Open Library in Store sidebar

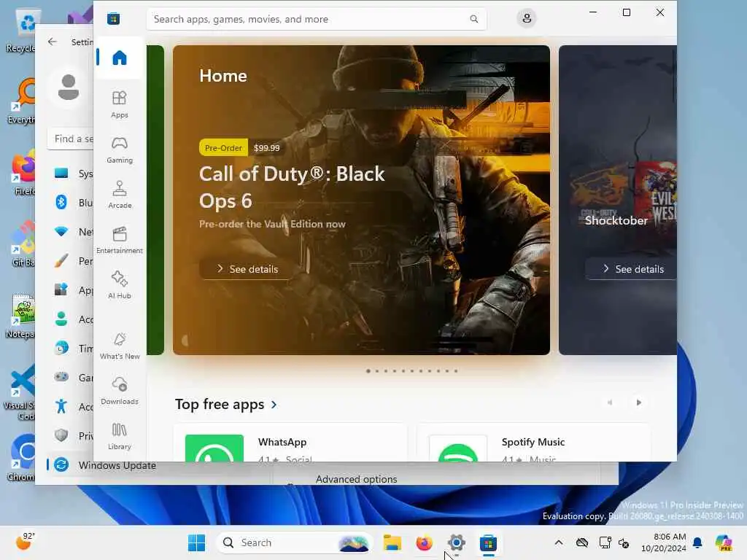click(x=120, y=436)
